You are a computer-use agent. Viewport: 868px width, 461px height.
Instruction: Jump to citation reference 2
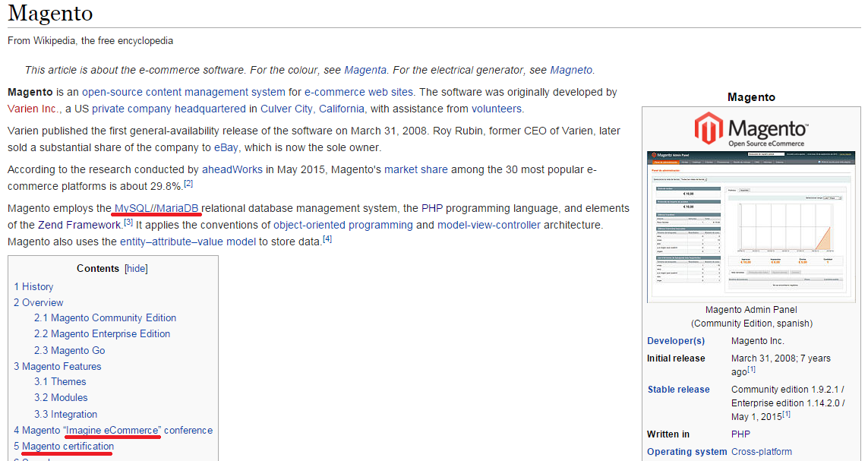pos(188,183)
